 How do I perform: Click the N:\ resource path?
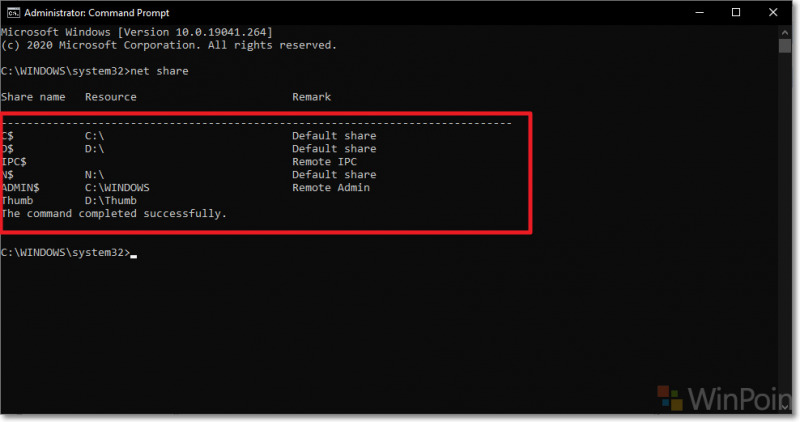[x=94, y=175]
